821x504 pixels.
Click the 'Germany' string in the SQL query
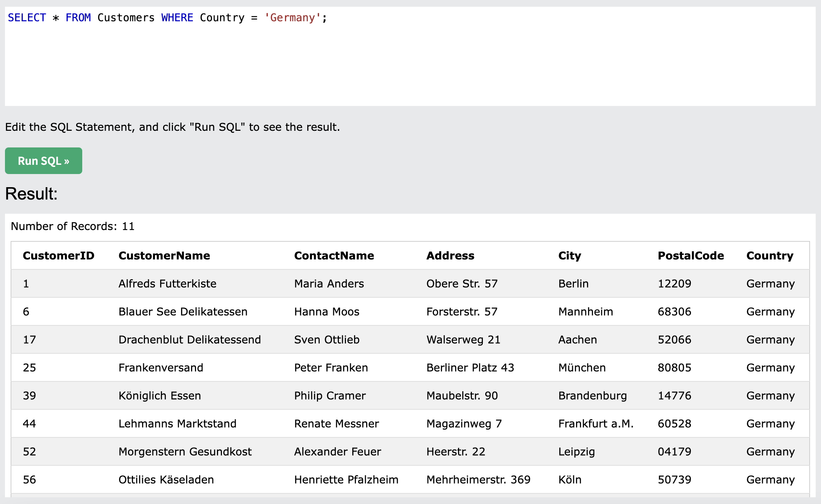292,18
